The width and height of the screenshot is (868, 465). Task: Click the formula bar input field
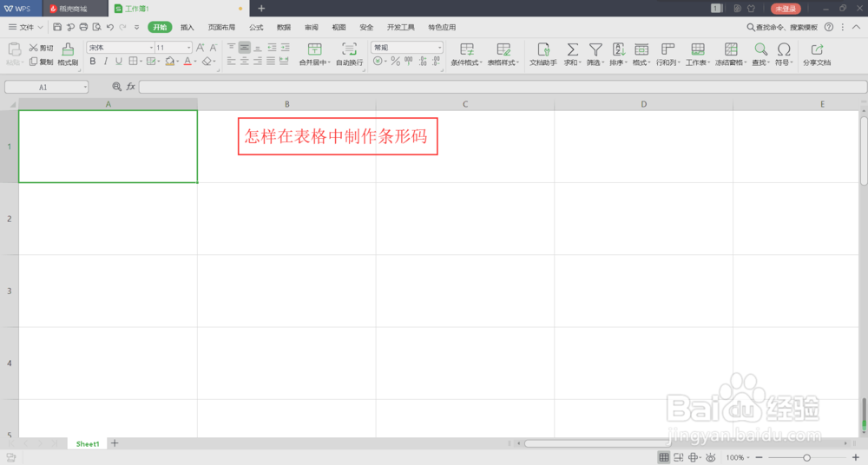coord(503,87)
